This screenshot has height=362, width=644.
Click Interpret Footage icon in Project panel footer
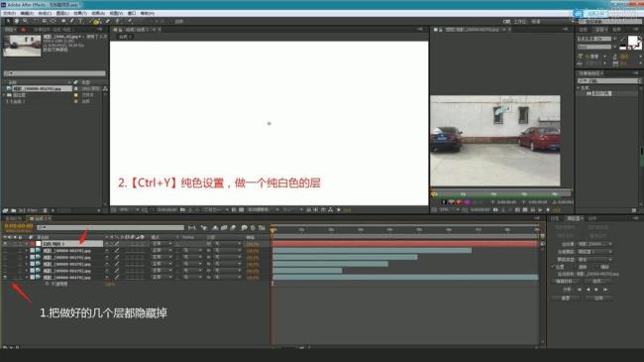click(x=5, y=210)
